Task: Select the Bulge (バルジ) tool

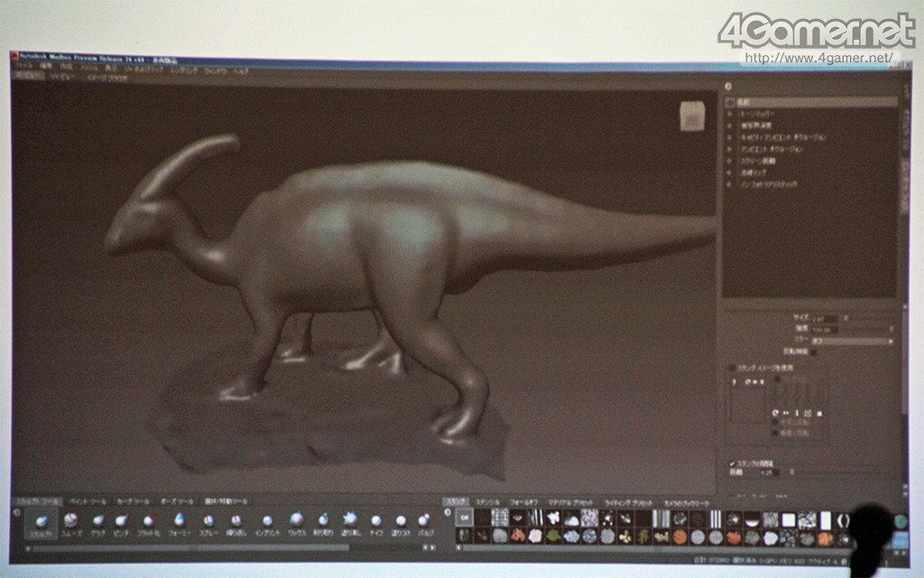Action: tap(424, 521)
